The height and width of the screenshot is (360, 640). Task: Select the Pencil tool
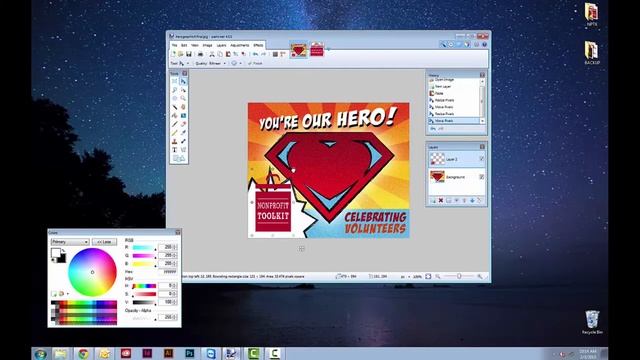pyautogui.click(x=174, y=133)
